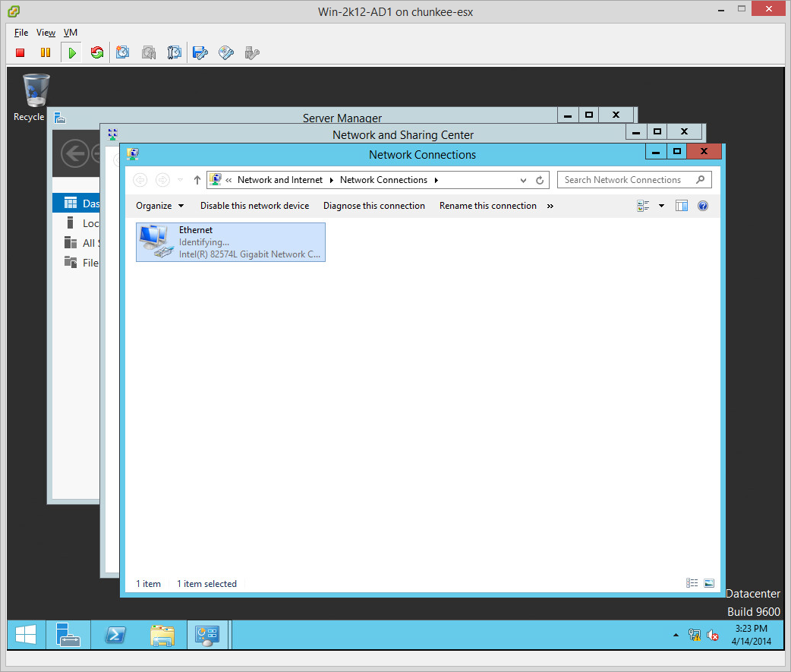Image resolution: width=791 pixels, height=672 pixels.
Task: Expand the change your view options arrow
Action: 661,206
